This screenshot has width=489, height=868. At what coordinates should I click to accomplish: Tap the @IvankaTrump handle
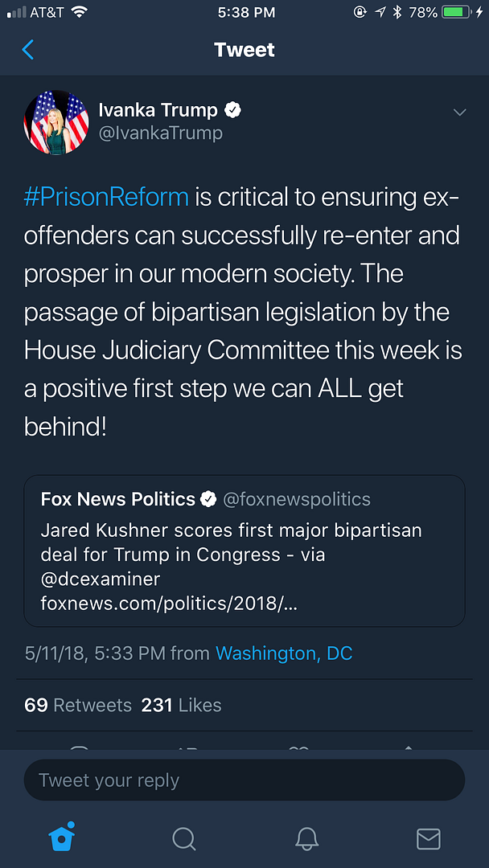coord(160,133)
